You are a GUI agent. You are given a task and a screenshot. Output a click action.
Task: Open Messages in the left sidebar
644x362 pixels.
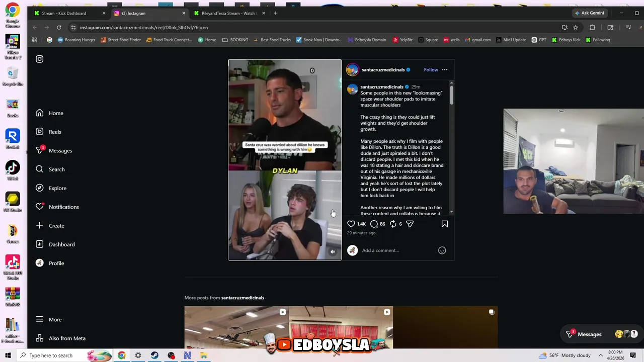click(x=54, y=150)
